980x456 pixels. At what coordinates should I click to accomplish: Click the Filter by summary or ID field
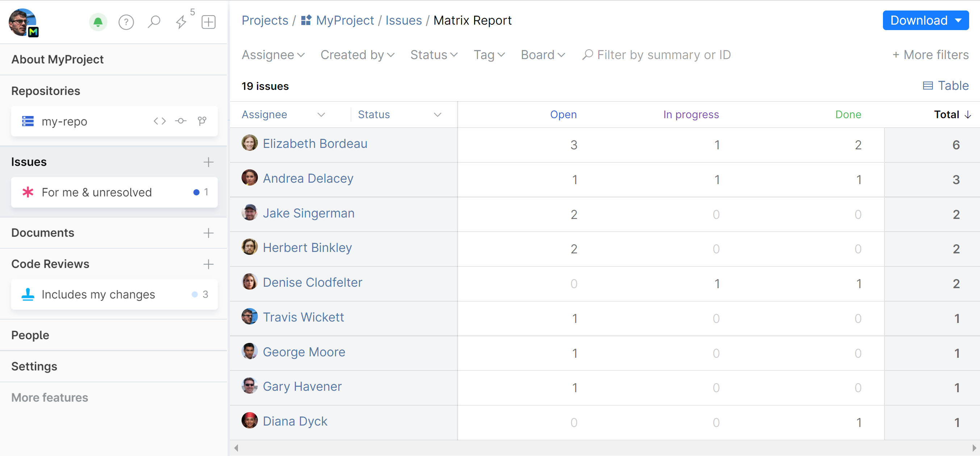pyautogui.click(x=663, y=55)
